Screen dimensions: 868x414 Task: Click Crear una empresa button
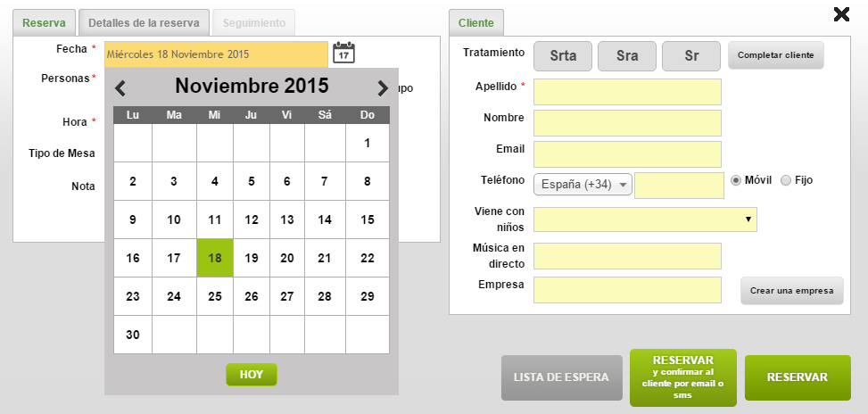pos(791,291)
